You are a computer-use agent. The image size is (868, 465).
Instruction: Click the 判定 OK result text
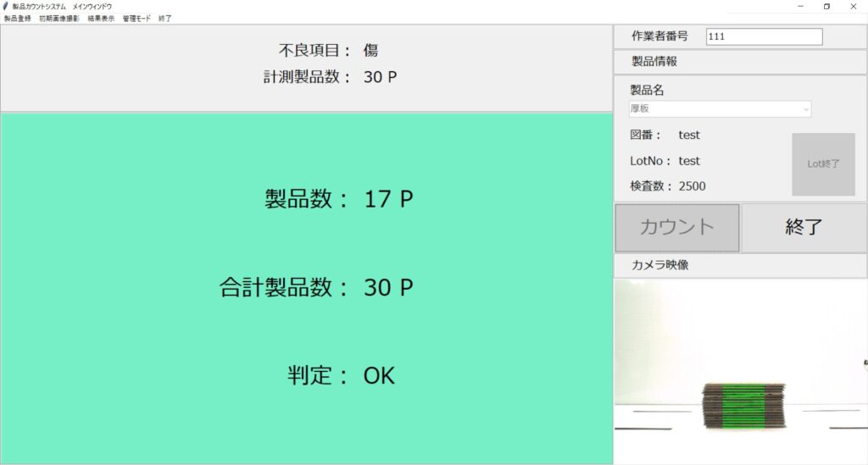[x=341, y=375]
